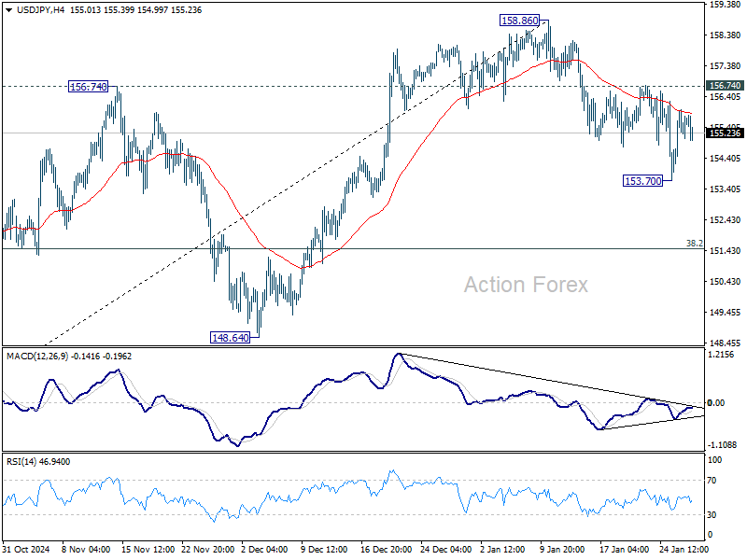Click the 15 Nov 12:00 time label
The image size is (747, 560).
pyautogui.click(x=148, y=549)
